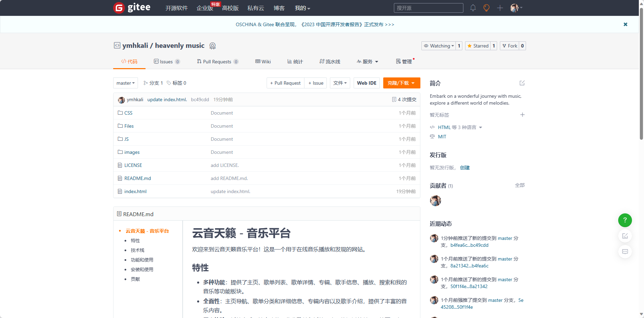Open the 统计 tab

[295, 62]
